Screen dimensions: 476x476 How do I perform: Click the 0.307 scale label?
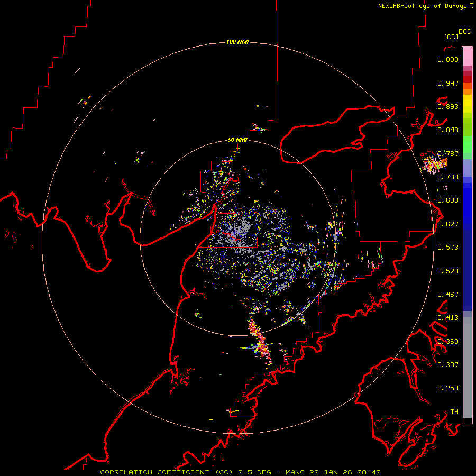[448, 364]
